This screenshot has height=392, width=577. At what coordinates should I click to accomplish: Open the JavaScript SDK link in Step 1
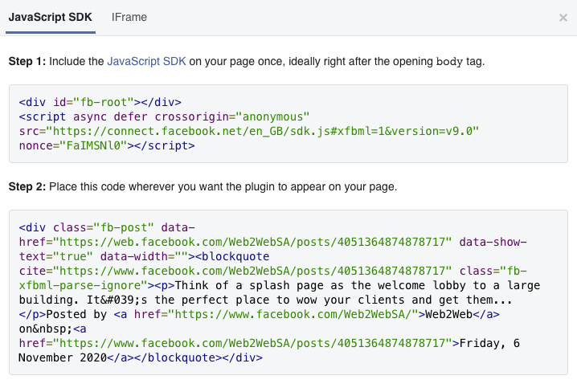click(146, 61)
